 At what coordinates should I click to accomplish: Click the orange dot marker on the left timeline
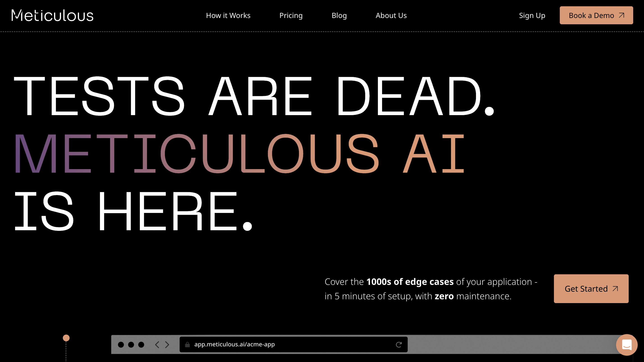[66, 337]
